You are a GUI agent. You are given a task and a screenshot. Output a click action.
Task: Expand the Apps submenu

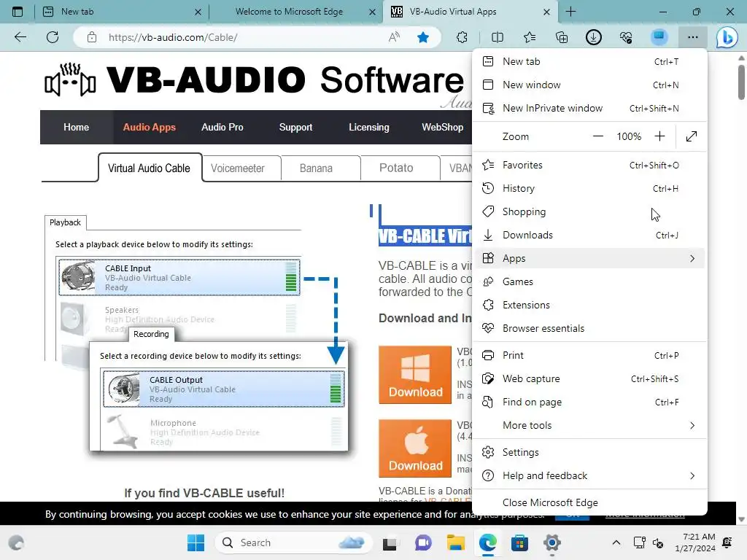(x=589, y=258)
